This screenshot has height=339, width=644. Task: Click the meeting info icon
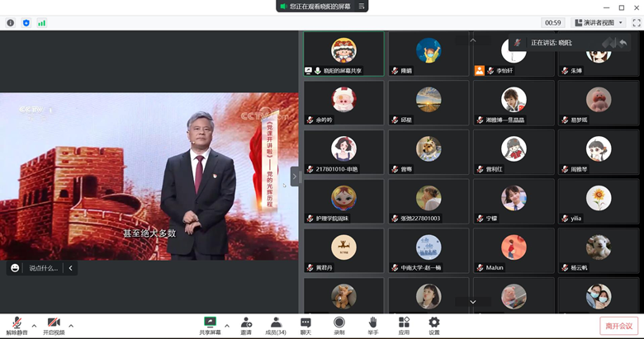click(11, 23)
